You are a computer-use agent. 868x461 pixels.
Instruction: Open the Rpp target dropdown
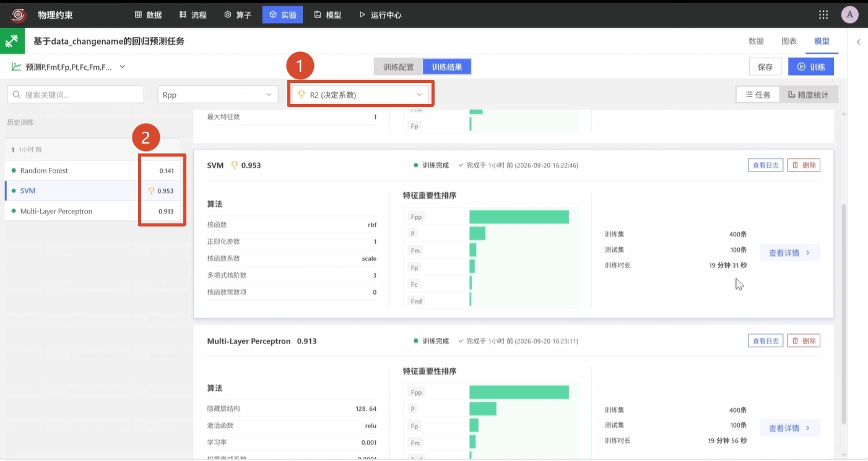point(217,95)
